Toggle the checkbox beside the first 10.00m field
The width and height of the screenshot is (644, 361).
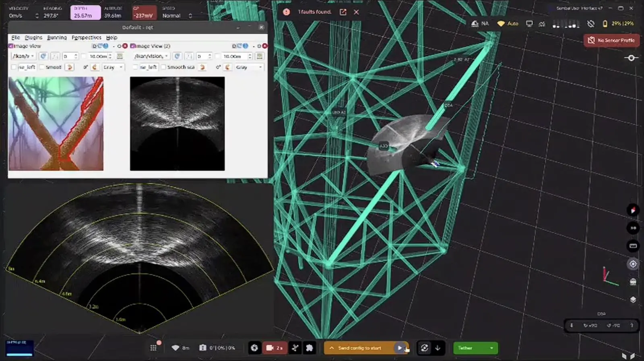tap(84, 56)
